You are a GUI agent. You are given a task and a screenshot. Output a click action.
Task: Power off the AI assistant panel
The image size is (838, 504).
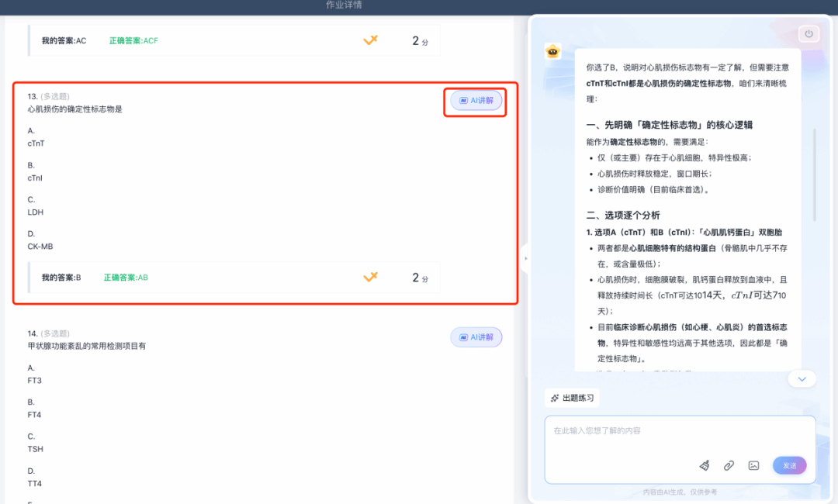809,33
